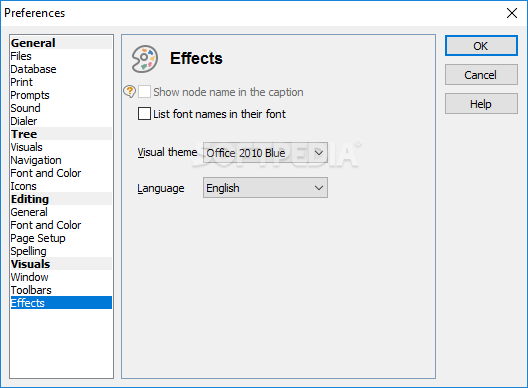Open Font and Color under Tree
The height and width of the screenshot is (388, 528).
pos(61,173)
